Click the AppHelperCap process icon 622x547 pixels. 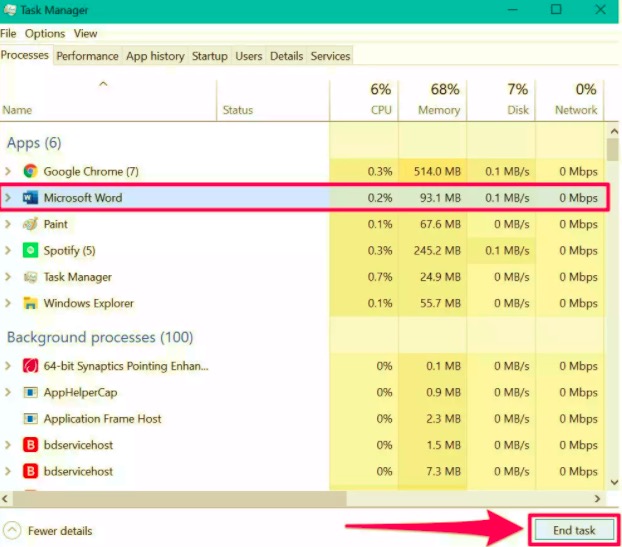[31, 392]
